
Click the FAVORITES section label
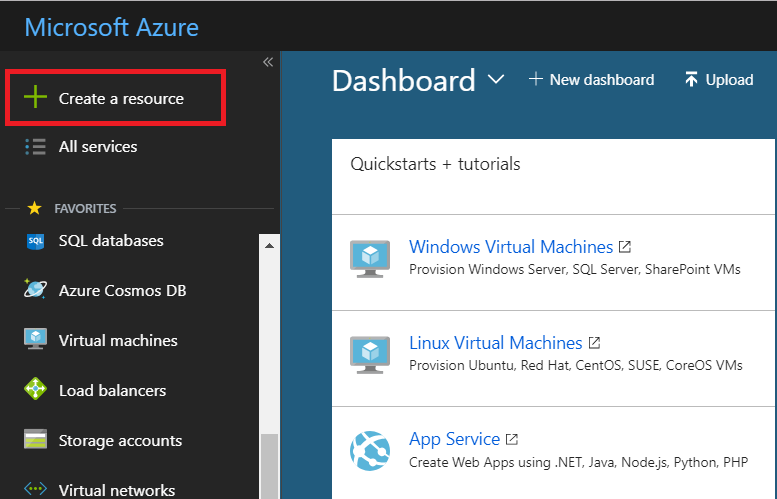tap(85, 209)
